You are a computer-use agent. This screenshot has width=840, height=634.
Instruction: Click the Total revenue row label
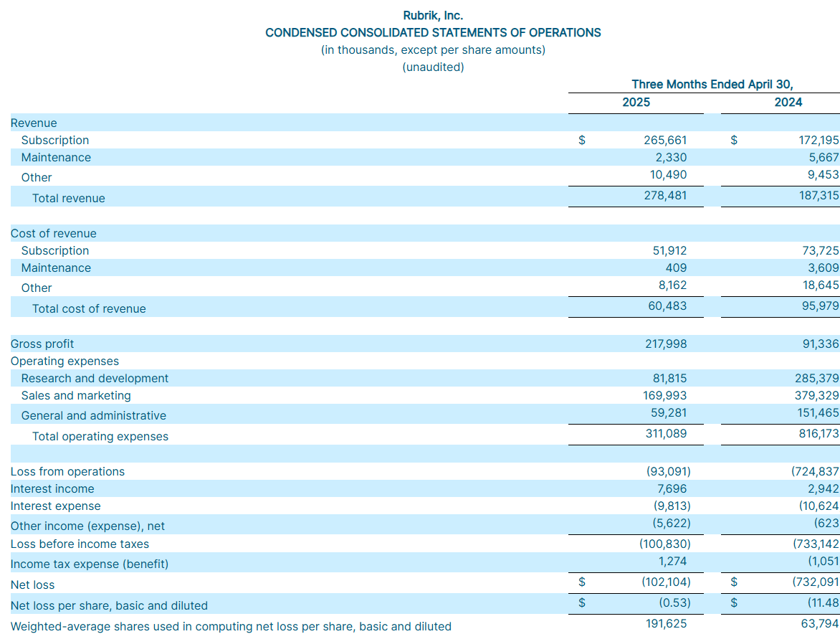(68, 199)
